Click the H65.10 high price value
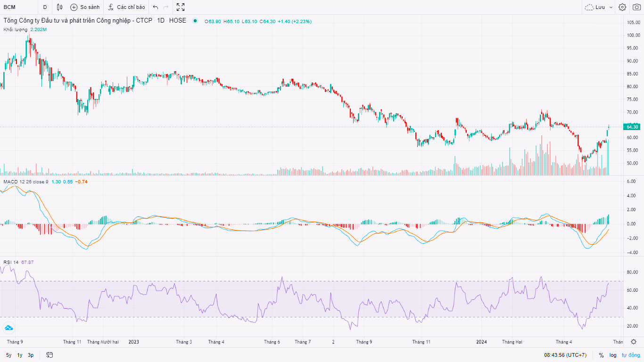Viewport: 644px width, 362px height. click(231, 21)
